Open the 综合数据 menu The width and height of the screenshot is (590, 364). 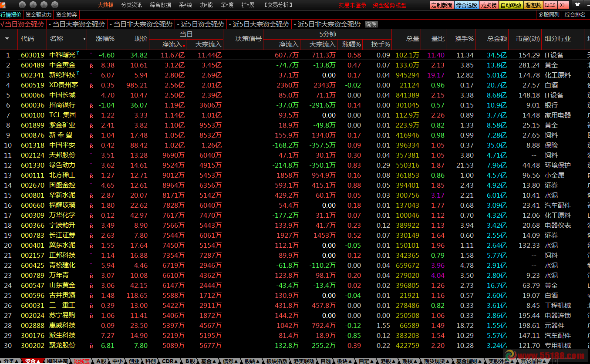160,5
